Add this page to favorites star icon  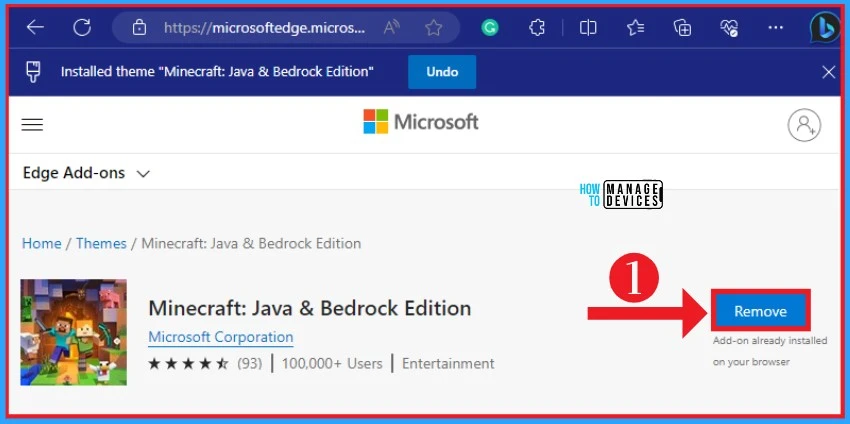(x=433, y=28)
